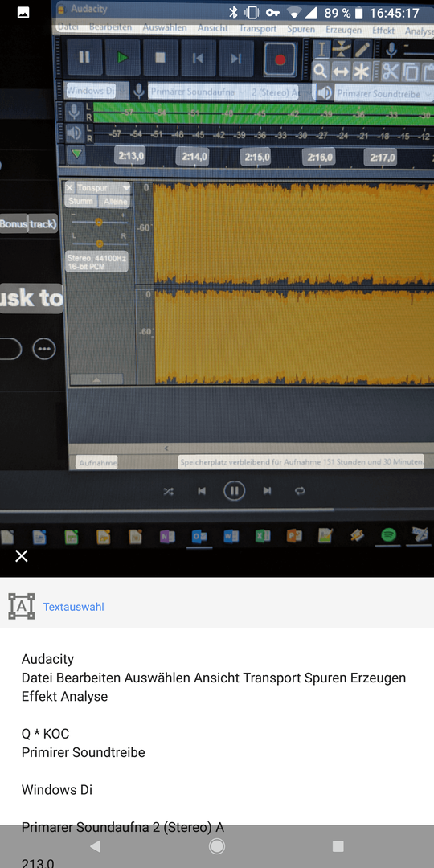Click the playback meter speaker icon

pyautogui.click(x=74, y=133)
